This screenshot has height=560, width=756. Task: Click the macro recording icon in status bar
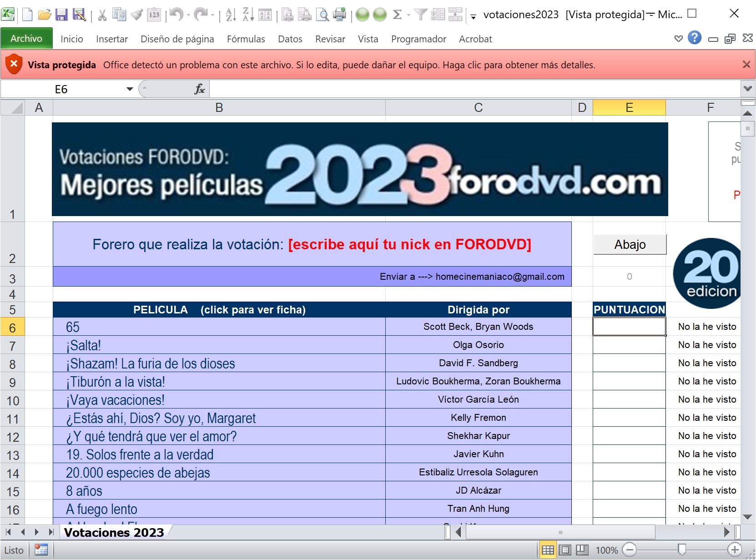[41, 550]
